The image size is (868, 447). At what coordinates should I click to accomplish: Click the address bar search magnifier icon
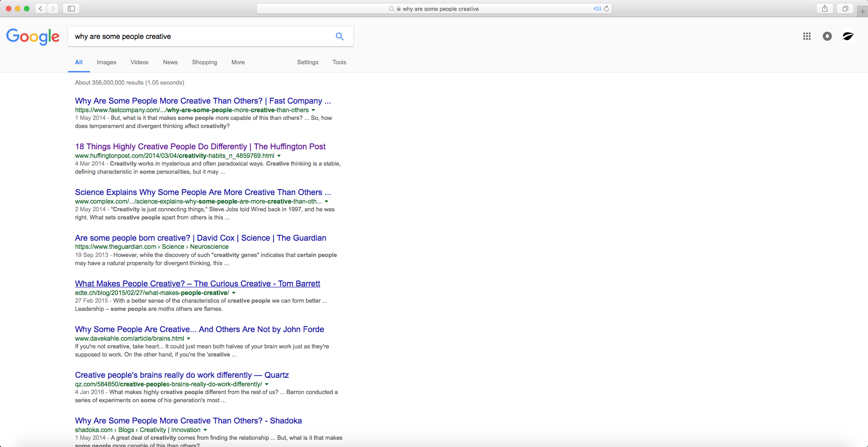point(392,9)
